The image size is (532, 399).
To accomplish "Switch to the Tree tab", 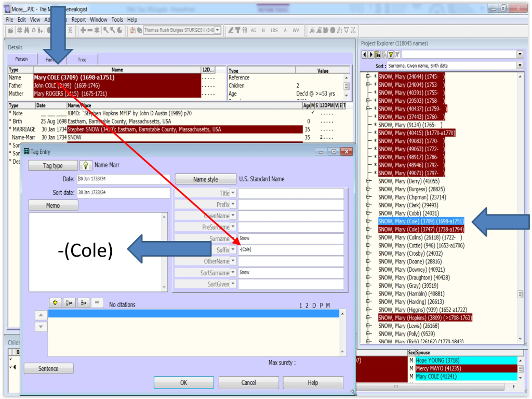I will [82, 59].
